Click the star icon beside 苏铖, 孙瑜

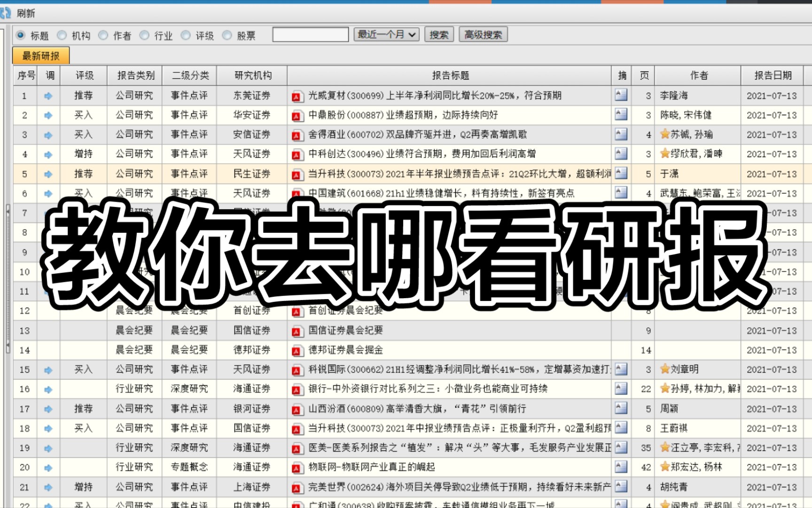point(664,134)
